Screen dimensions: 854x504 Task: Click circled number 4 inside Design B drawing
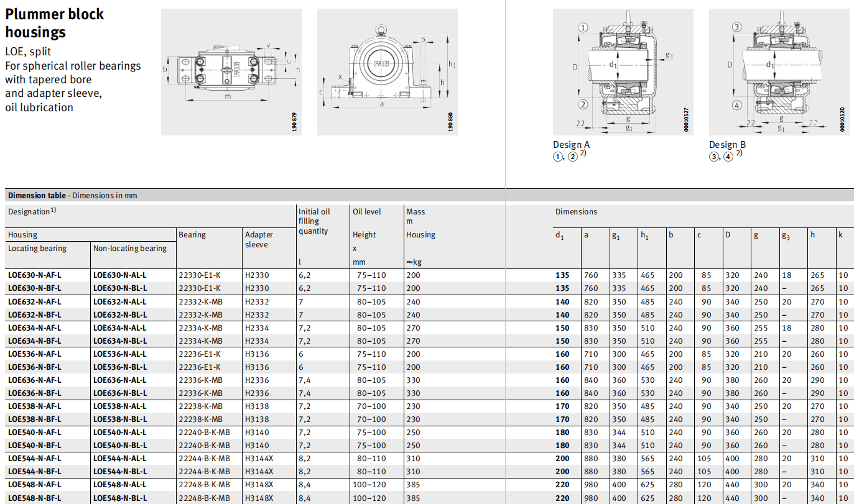coord(737,105)
